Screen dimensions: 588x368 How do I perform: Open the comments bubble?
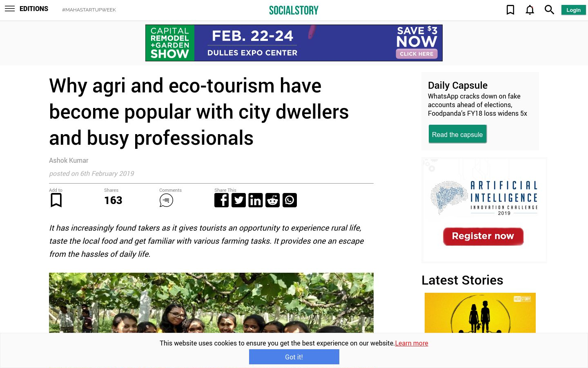[x=166, y=200]
